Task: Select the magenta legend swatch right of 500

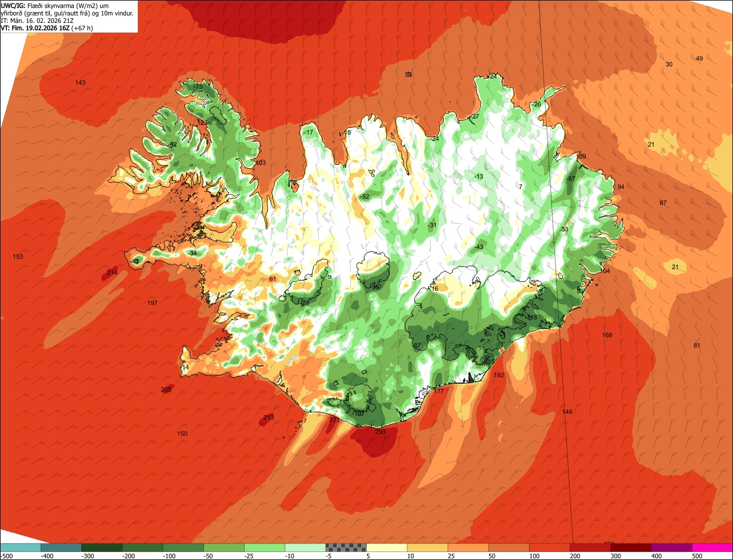Action: [712, 547]
